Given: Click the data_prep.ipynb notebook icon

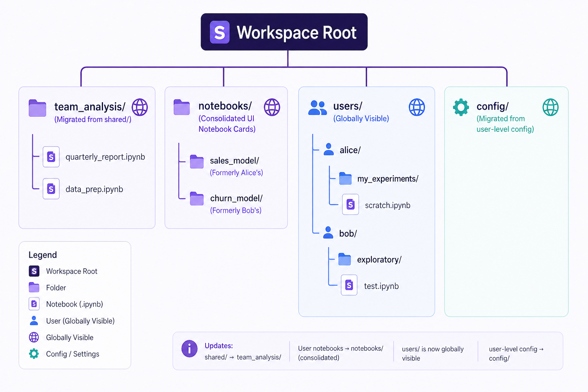Looking at the screenshot, I should coord(51,189).
